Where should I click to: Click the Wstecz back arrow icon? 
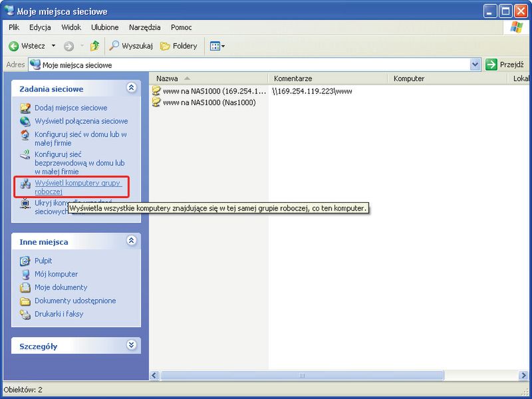click(13, 46)
